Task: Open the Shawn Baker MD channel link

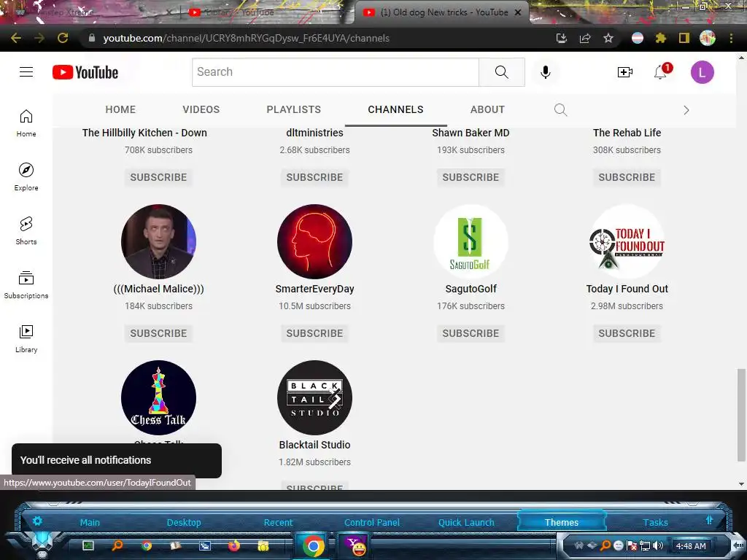Action: pyautogui.click(x=471, y=133)
